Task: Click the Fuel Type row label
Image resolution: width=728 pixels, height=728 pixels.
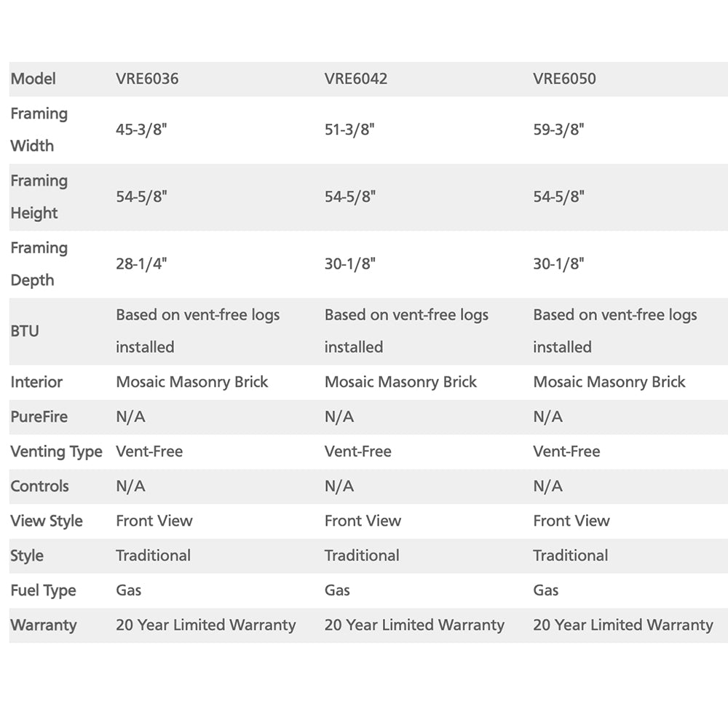Action: (43, 590)
